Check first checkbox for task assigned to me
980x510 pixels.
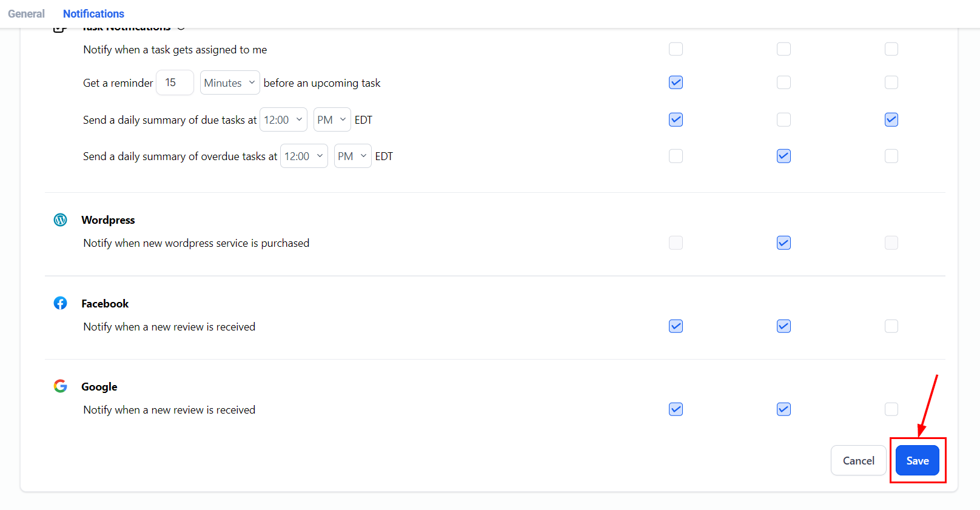click(676, 49)
